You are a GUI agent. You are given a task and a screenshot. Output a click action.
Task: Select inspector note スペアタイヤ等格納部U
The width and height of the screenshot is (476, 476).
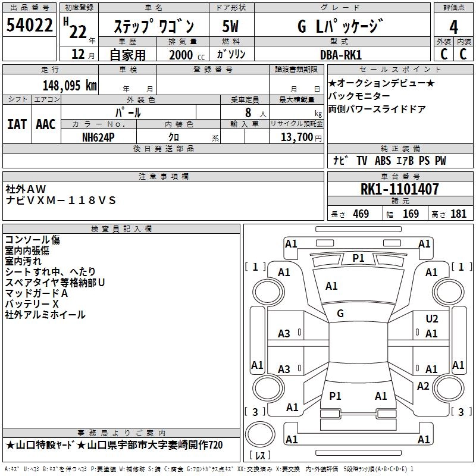[x=55, y=283]
